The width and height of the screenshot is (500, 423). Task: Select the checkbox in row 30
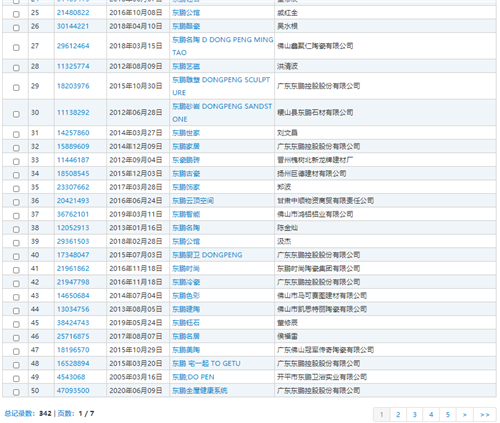[x=16, y=114]
